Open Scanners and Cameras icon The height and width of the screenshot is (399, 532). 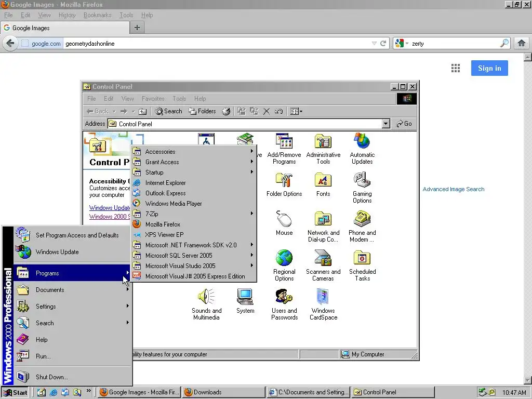tap(323, 265)
